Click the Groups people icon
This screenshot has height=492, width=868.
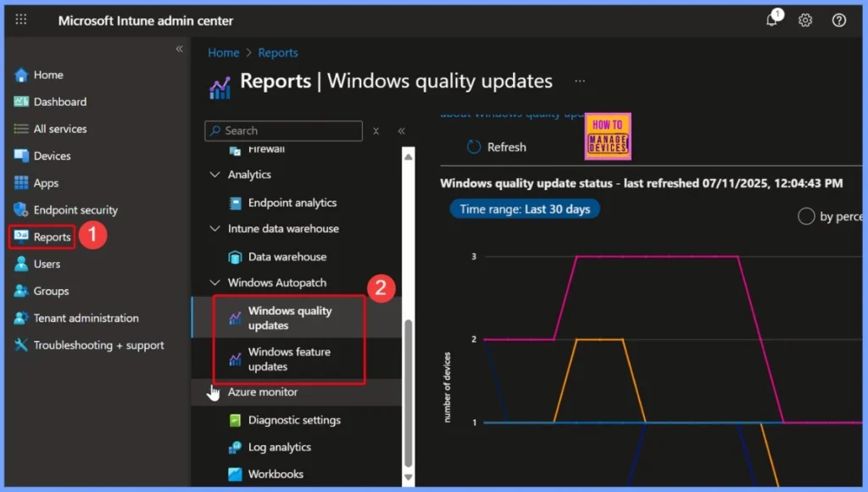pyautogui.click(x=21, y=291)
